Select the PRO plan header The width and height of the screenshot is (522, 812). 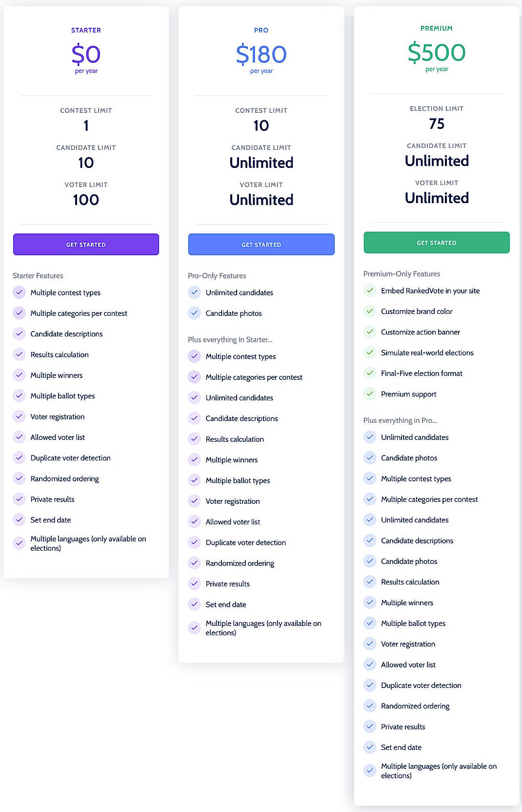[x=261, y=30]
